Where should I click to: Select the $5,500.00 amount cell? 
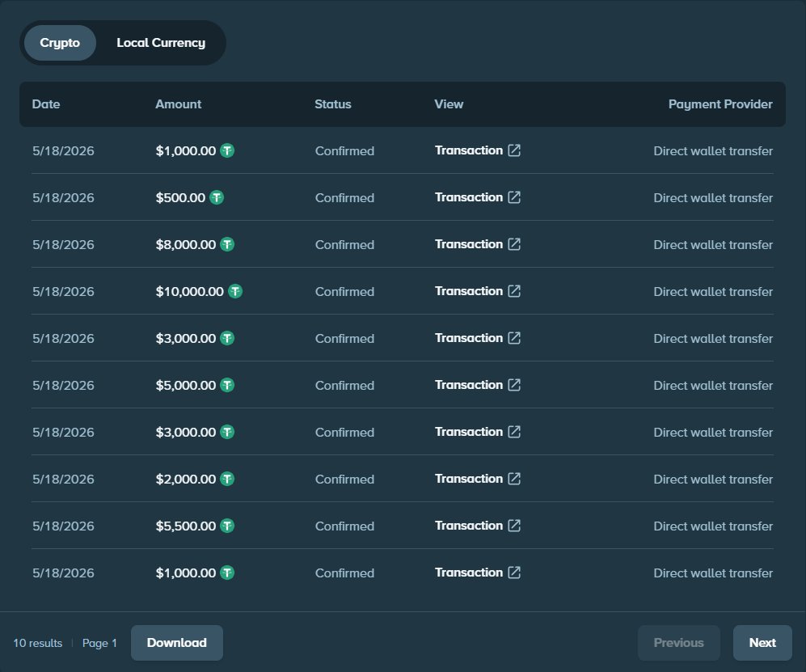click(x=186, y=526)
